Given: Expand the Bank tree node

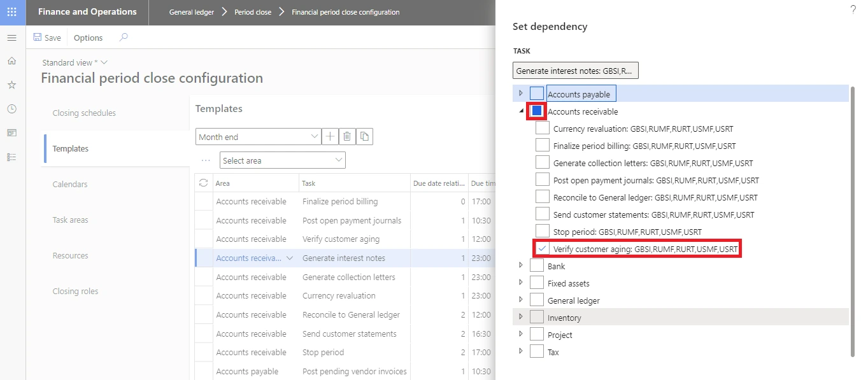Looking at the screenshot, I should point(521,265).
